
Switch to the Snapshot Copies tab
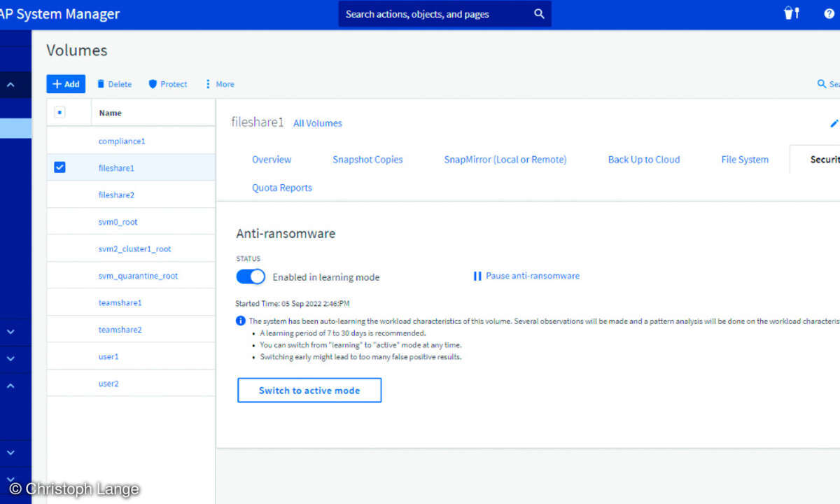[367, 160]
